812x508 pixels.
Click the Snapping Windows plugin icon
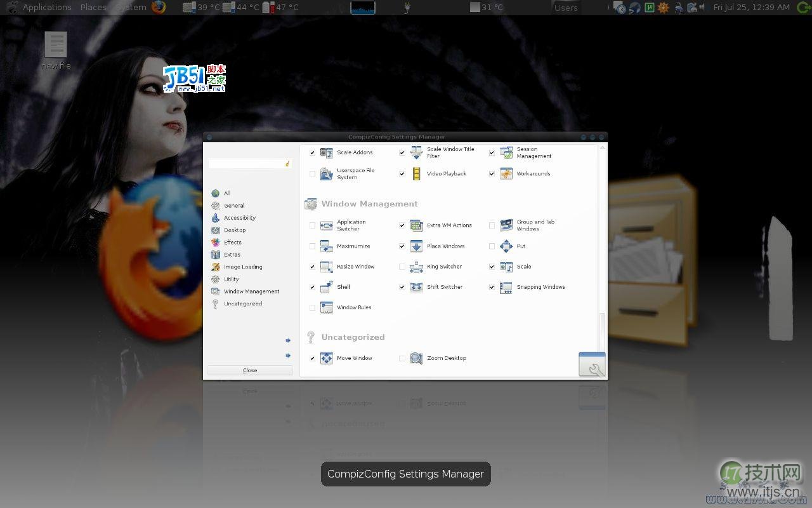[x=506, y=287]
